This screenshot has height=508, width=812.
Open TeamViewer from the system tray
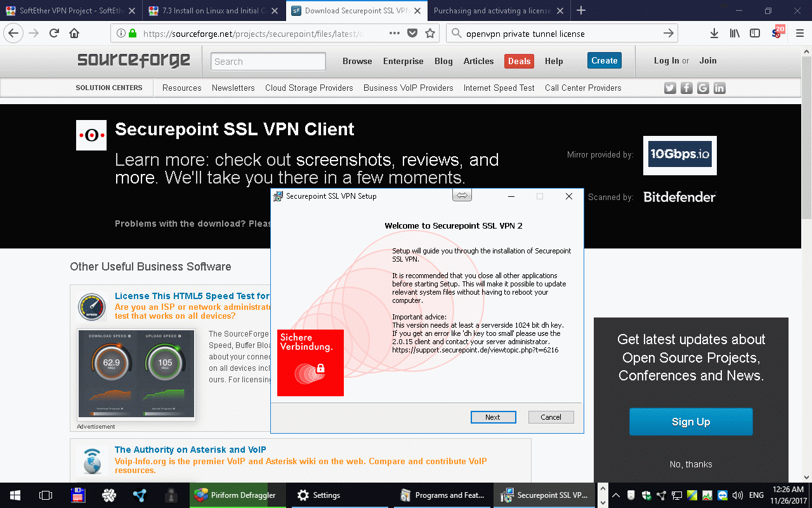[x=724, y=495]
